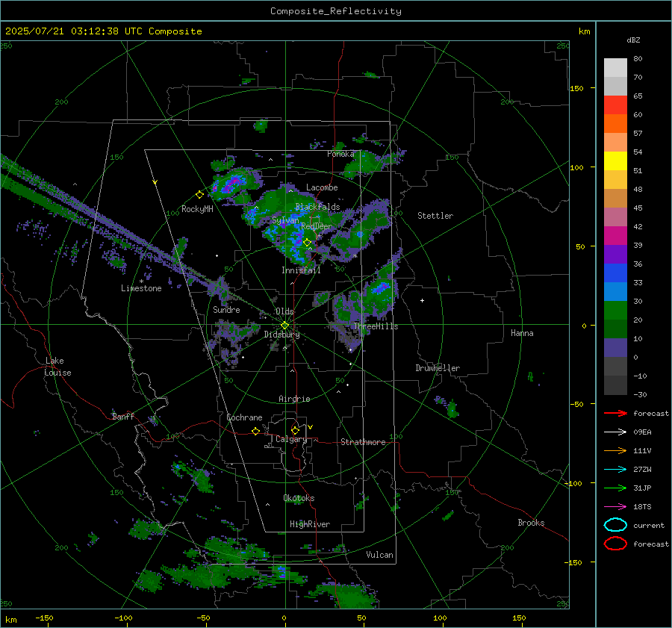Click yellow diamond marker near RockyMH
The image size is (672, 628).
pos(199,195)
